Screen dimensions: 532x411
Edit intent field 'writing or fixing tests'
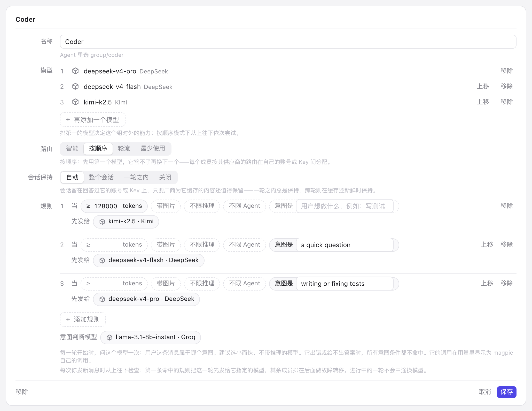click(345, 284)
